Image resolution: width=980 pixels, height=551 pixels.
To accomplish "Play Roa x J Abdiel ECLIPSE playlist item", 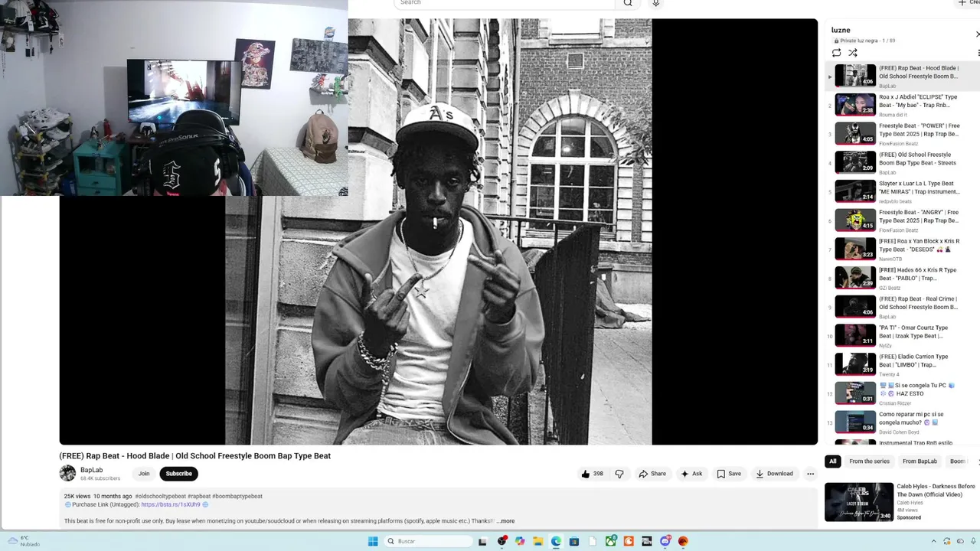I will [x=902, y=105].
